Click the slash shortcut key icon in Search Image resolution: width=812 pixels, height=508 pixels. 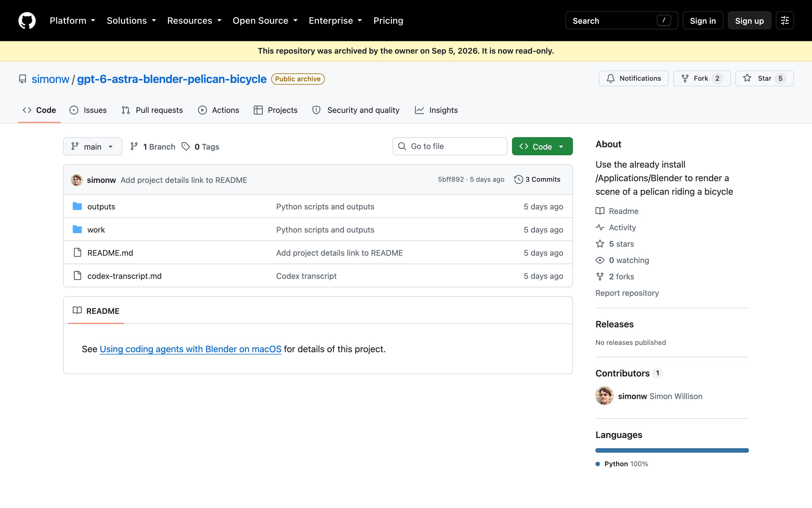664,21
